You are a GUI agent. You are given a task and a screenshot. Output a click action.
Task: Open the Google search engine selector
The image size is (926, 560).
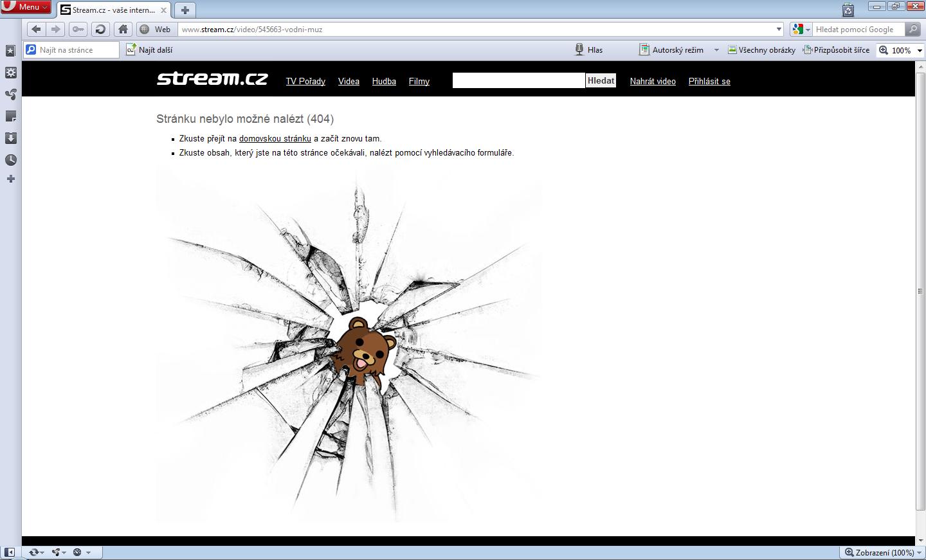tap(801, 29)
